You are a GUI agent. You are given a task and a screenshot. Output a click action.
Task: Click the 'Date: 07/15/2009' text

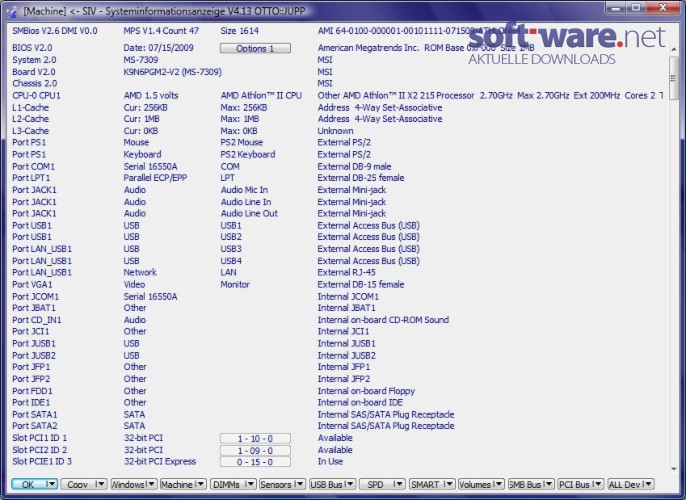point(158,48)
